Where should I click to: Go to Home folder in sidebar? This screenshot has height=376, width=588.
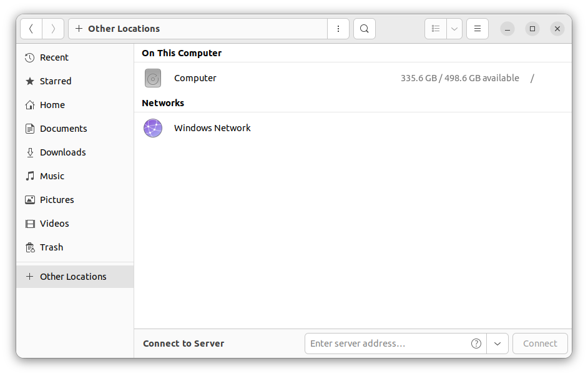click(75, 105)
